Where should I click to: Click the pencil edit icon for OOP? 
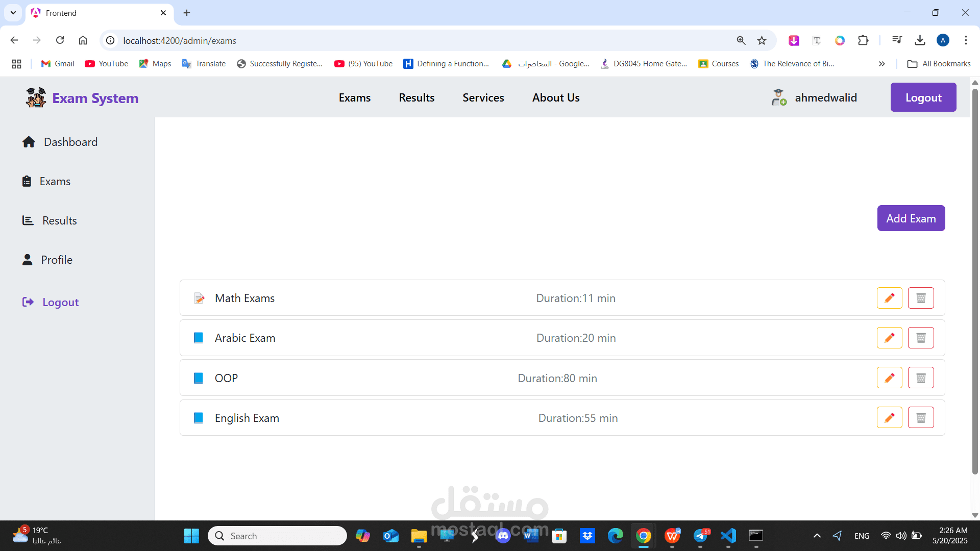(x=889, y=378)
